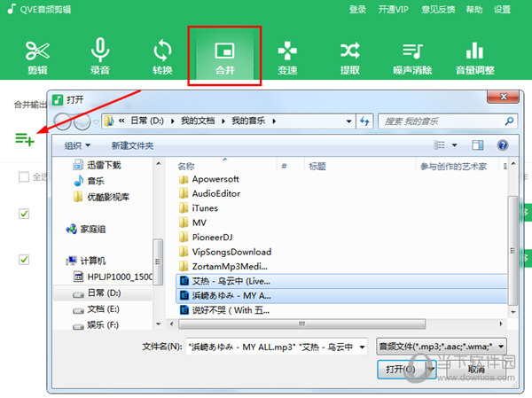Select the file 浜崎あゆみ - MY A...
Screen dimensions: 532x398
pyautogui.click(x=341, y=296)
